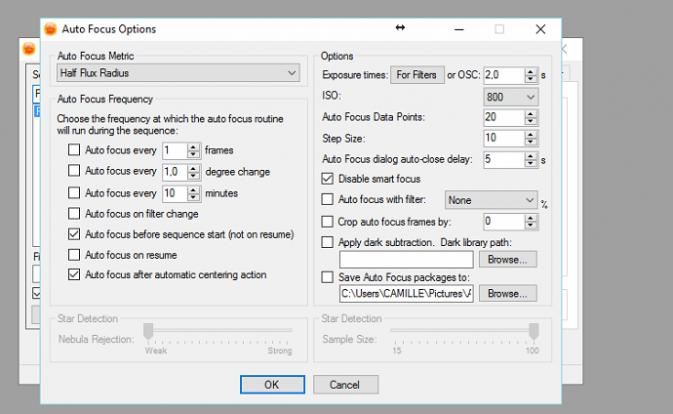This screenshot has height=414, width=673.
Task: Close the Auto Focus Options dialog
Action: 540,29
